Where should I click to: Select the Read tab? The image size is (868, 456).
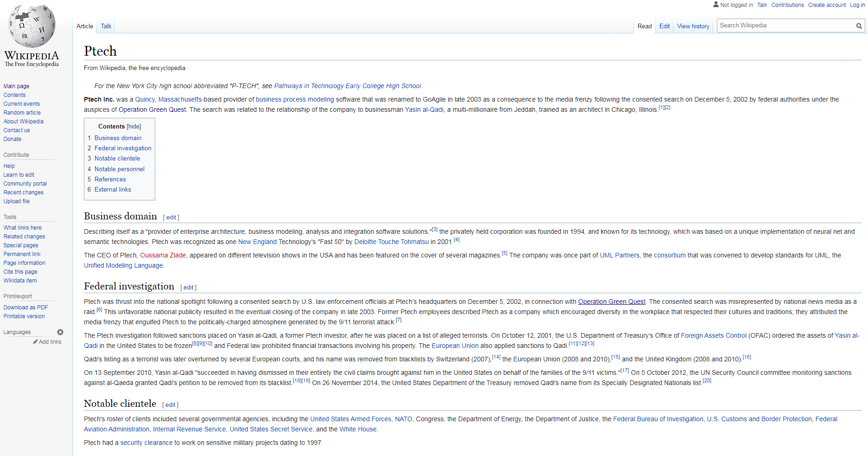coord(645,26)
